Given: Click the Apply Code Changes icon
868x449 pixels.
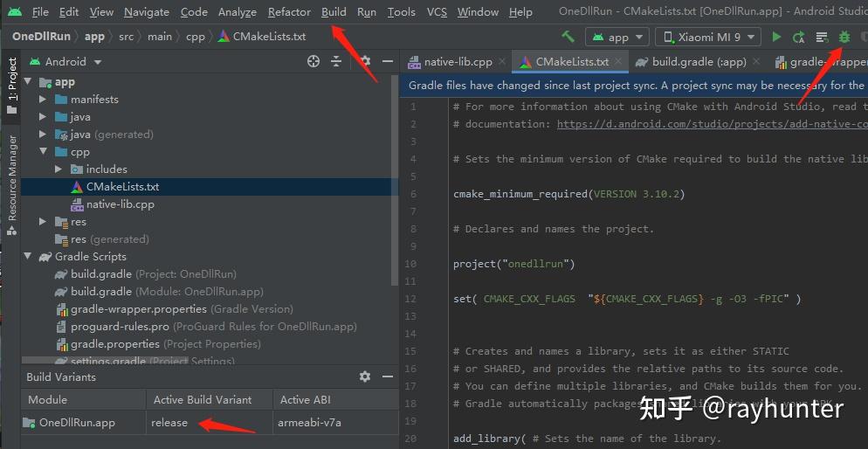Looking at the screenshot, I should (822, 37).
